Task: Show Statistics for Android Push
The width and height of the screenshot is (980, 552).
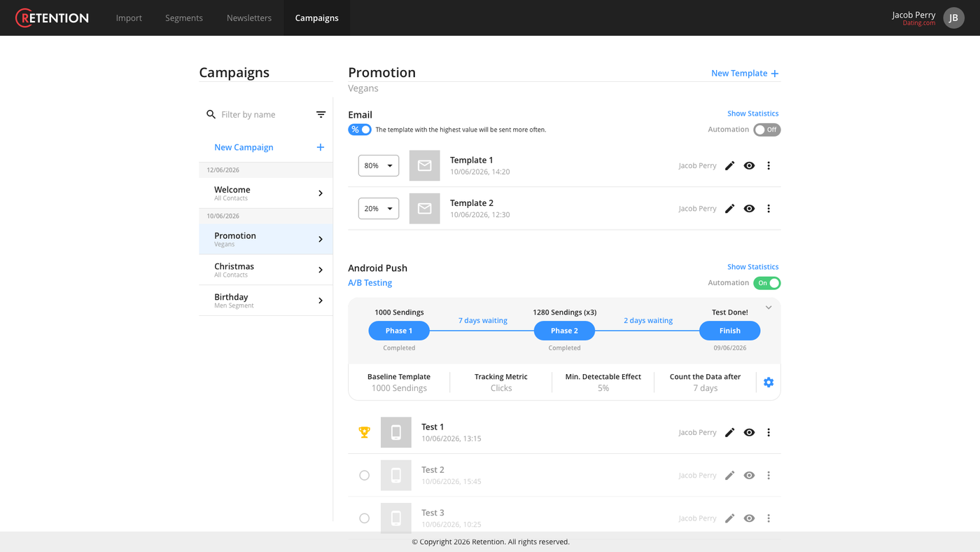Action: click(752, 267)
